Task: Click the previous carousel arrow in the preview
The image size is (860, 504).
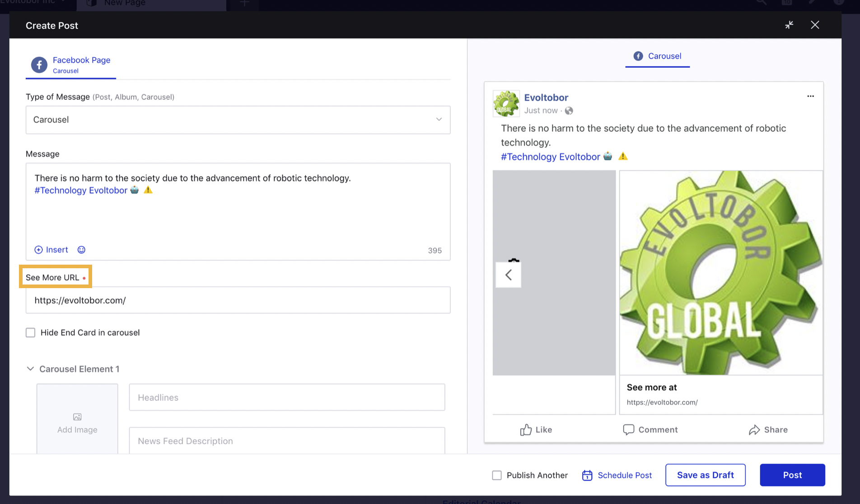Action: [508, 275]
